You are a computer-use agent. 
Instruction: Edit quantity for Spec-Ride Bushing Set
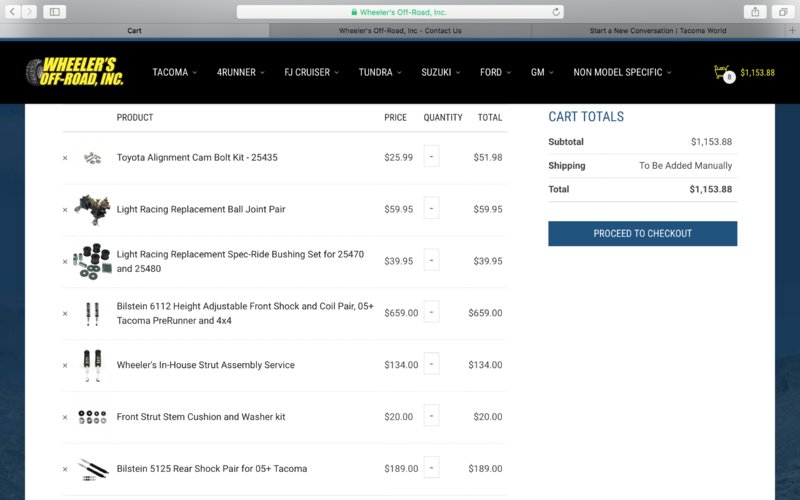(432, 260)
